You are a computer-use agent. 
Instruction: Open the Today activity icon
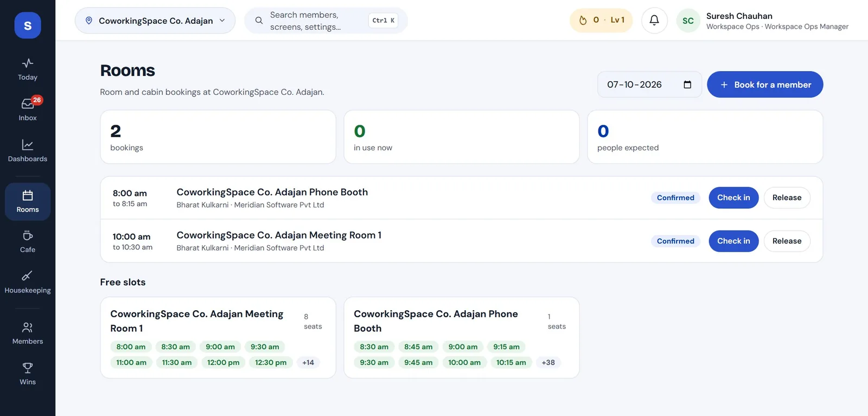point(28,63)
